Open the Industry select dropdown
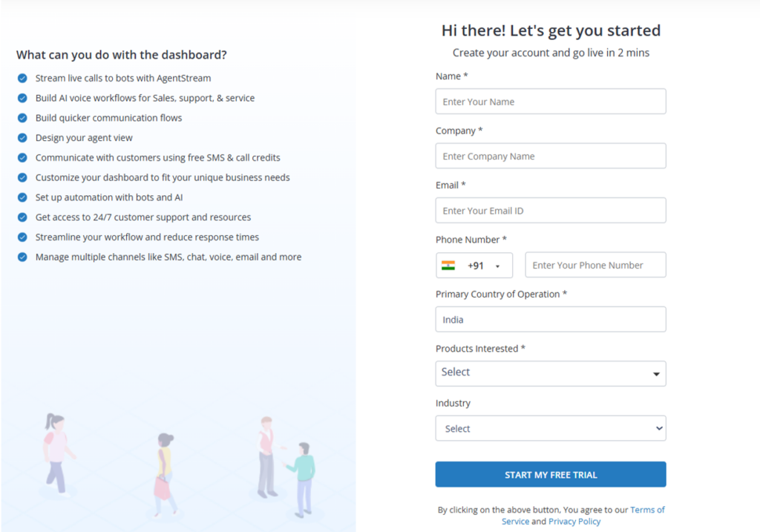 [550, 428]
